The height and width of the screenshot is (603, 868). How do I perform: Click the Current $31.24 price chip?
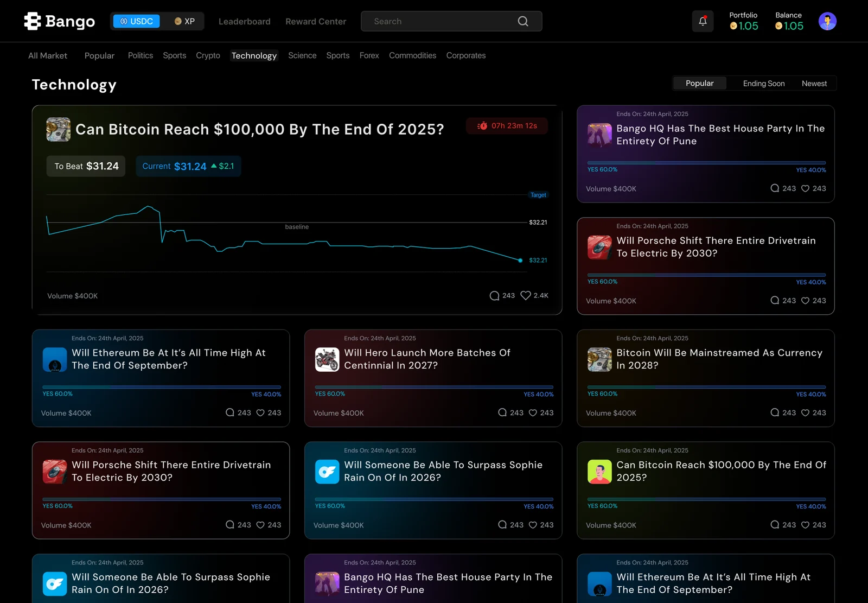point(188,166)
